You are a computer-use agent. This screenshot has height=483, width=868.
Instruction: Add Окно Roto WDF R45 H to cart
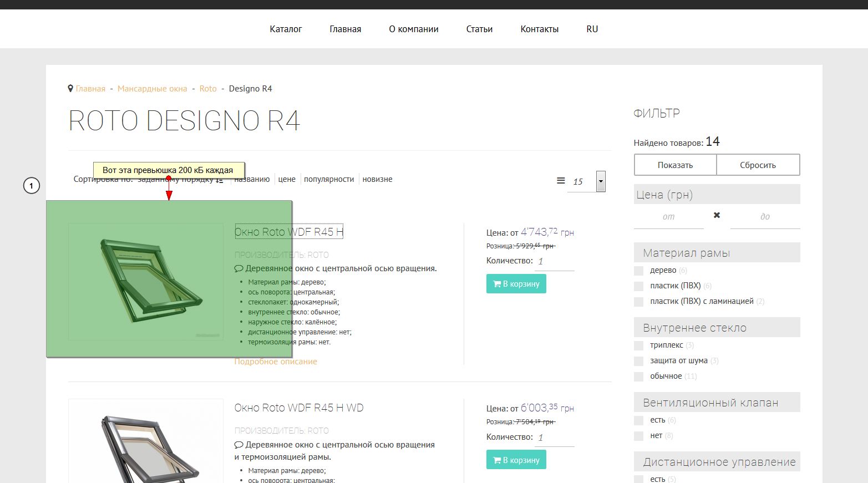(516, 284)
